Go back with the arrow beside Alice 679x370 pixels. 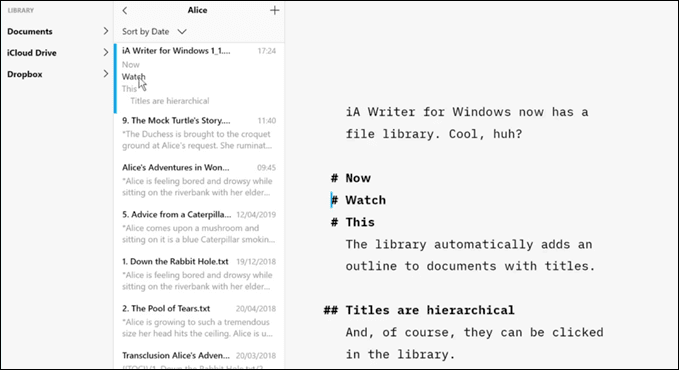(125, 10)
